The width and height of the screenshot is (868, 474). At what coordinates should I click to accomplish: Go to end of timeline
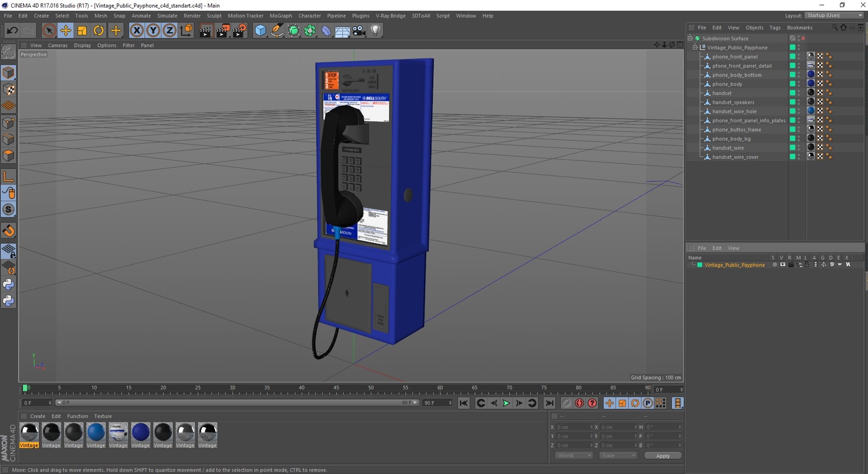click(x=549, y=403)
